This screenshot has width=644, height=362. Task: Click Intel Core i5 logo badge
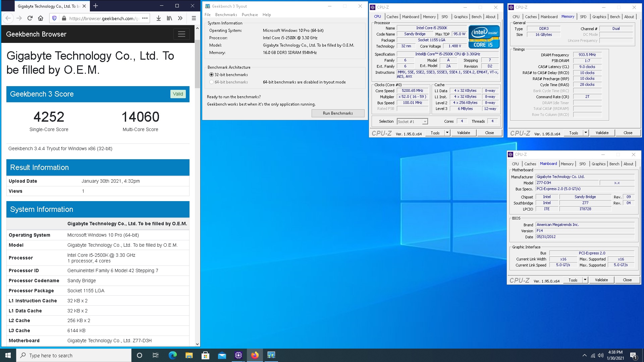click(x=484, y=37)
